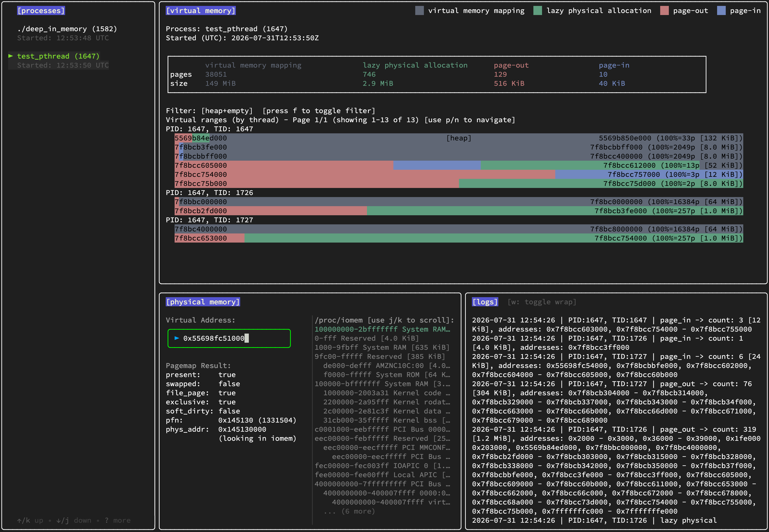Click the '... (6 more)' iomem indicator
769x532 pixels.
[x=349, y=511]
